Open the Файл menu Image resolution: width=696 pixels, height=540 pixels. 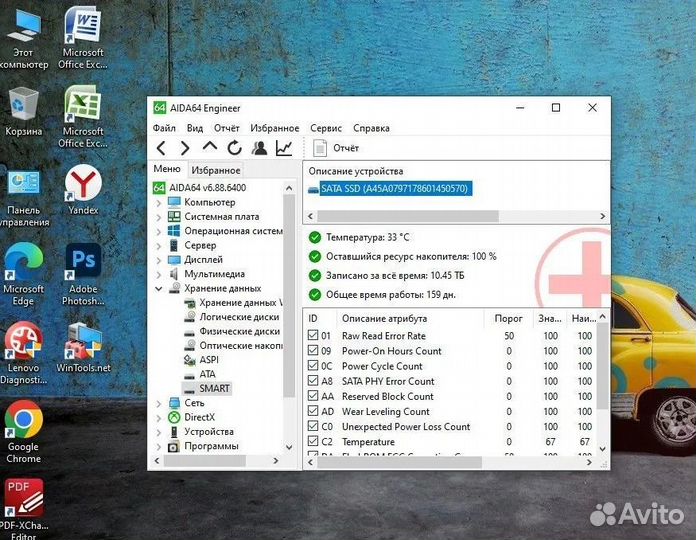tap(164, 128)
